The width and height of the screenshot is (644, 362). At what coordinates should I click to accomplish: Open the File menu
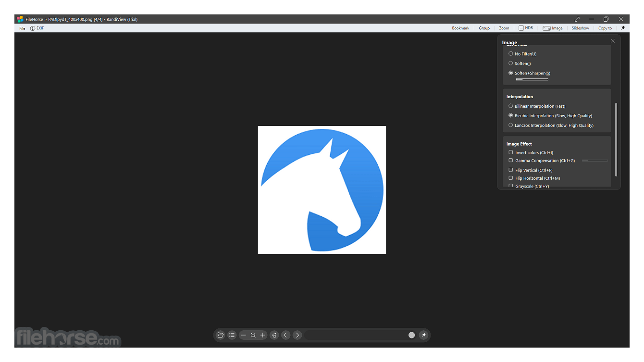[22, 28]
